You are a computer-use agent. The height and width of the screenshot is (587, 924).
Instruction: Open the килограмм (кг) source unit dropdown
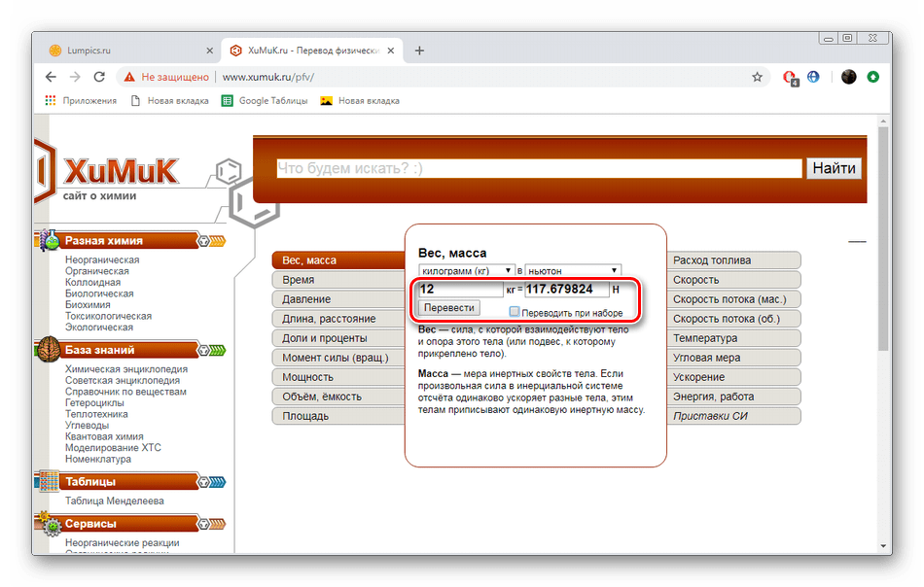tap(467, 270)
